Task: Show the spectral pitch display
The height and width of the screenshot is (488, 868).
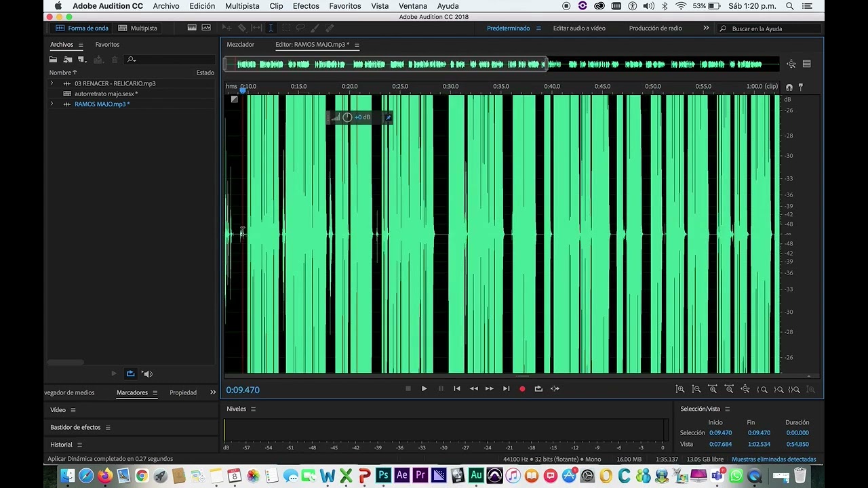Action: 206,28
